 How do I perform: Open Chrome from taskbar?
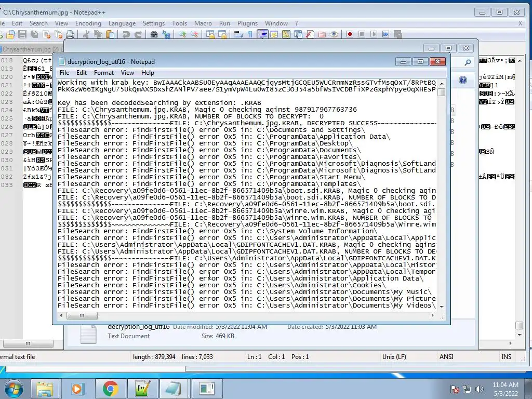pyautogui.click(x=110, y=389)
